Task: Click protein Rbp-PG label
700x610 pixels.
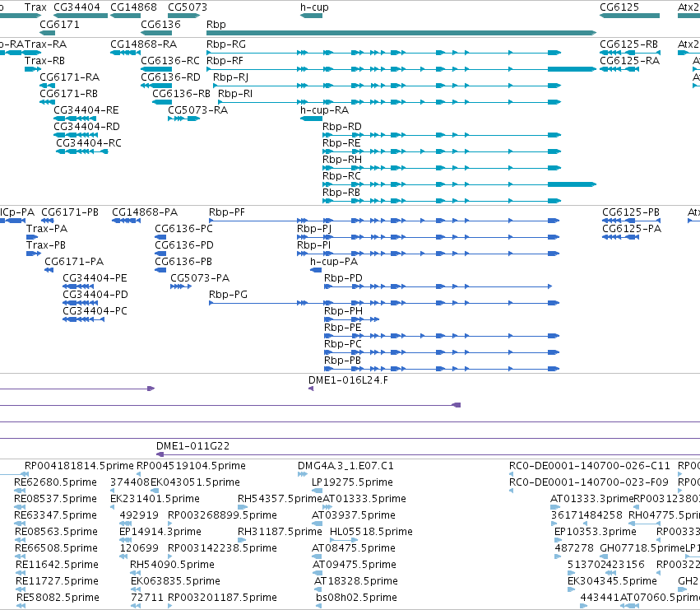Action: (228, 296)
